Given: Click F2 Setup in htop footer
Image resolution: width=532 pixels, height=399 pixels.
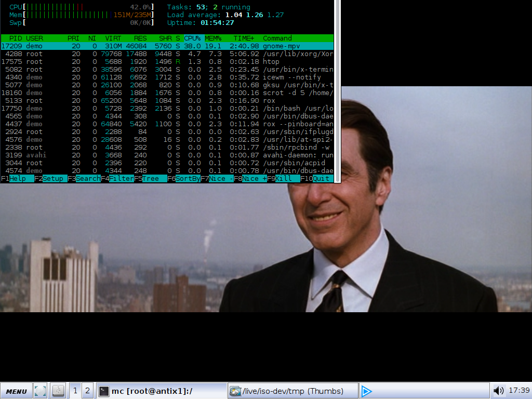Looking at the screenshot, I should point(51,179).
